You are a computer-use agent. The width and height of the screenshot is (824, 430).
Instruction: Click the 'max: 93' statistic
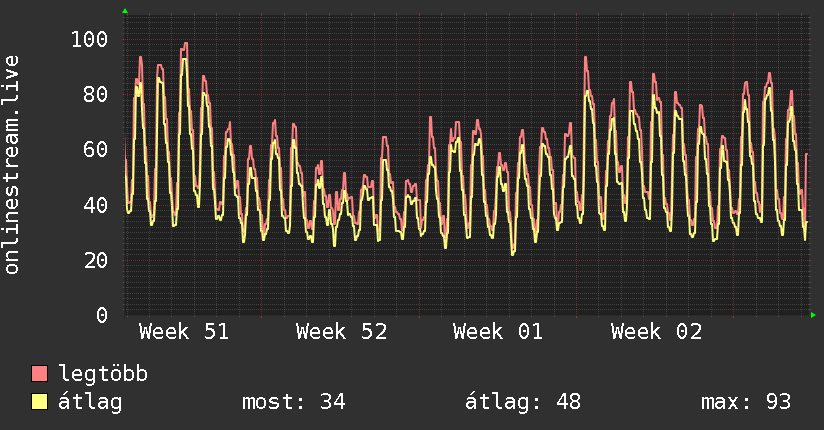coord(746,402)
